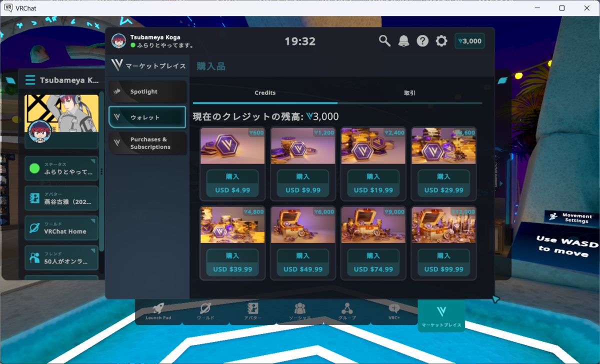Buy the USD $74.99 credit pack
Image resolution: width=600 pixels, height=364 pixels.
coord(373,262)
